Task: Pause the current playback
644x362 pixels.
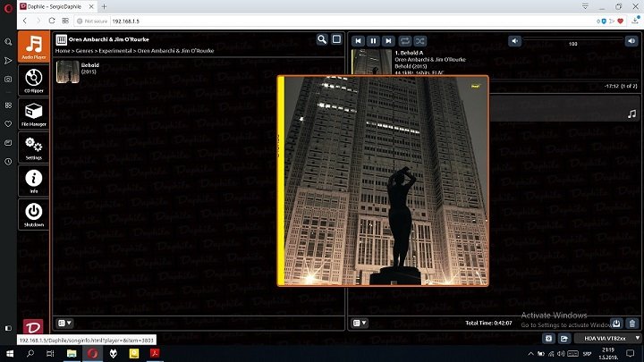Action: 373,40
